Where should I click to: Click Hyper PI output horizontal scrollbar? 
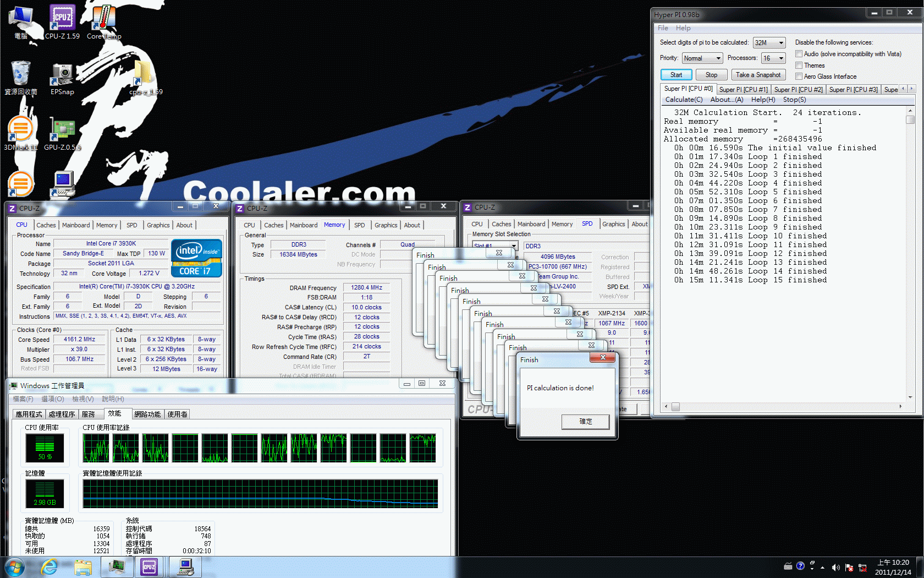pos(783,407)
